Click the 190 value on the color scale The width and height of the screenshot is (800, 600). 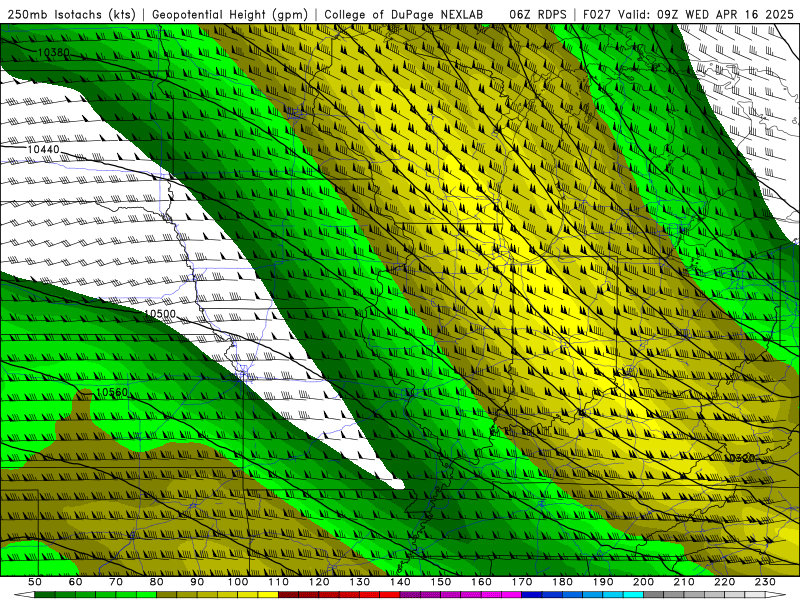(x=603, y=582)
